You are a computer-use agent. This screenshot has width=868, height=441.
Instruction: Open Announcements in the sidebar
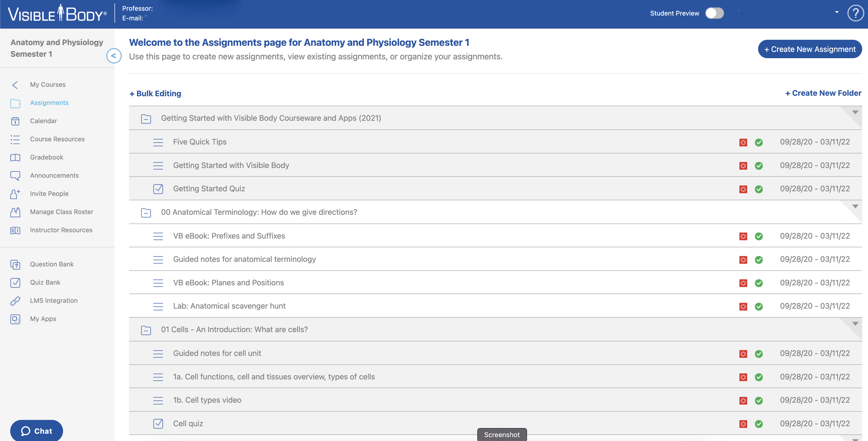tap(16, 175)
